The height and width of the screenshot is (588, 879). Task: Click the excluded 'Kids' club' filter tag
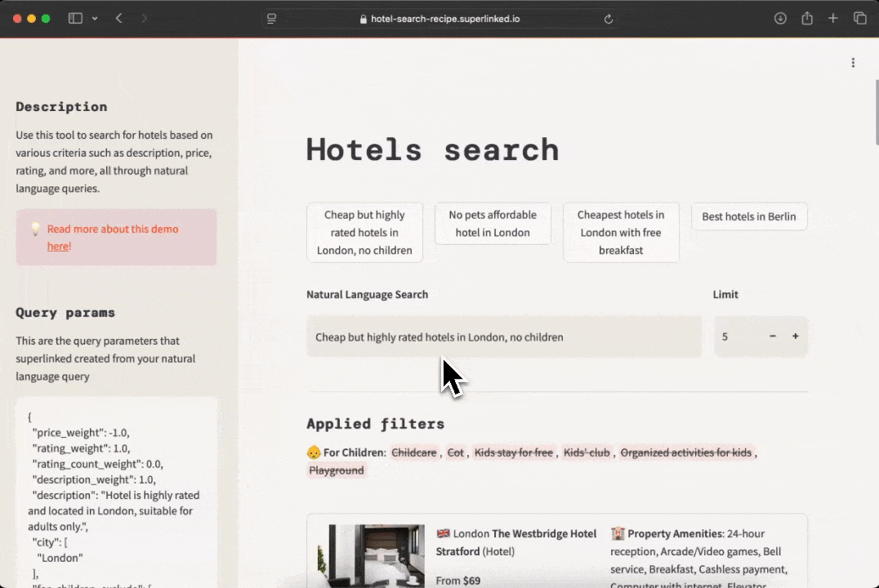(587, 452)
